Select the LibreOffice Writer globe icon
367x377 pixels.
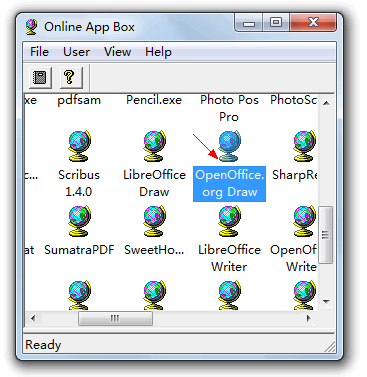[x=229, y=221]
